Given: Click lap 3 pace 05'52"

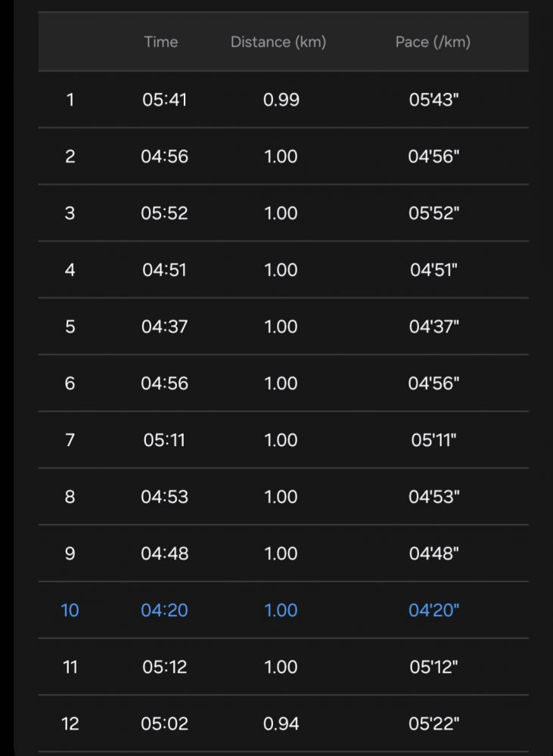Looking at the screenshot, I should click(434, 213).
